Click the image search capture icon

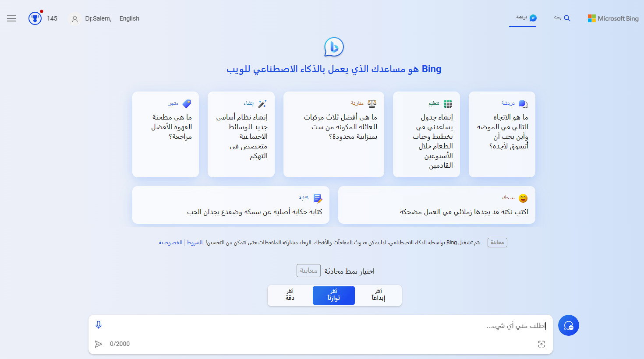click(541, 344)
